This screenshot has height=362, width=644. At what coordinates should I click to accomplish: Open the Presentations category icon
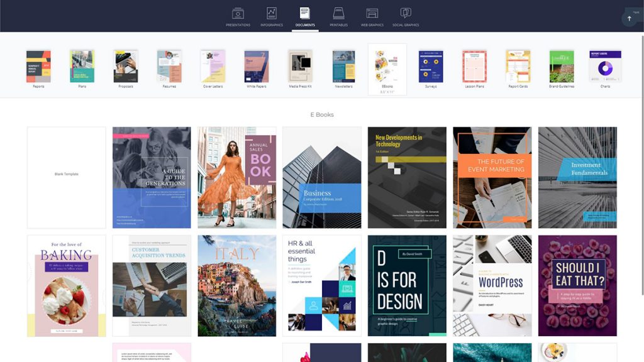[238, 17]
